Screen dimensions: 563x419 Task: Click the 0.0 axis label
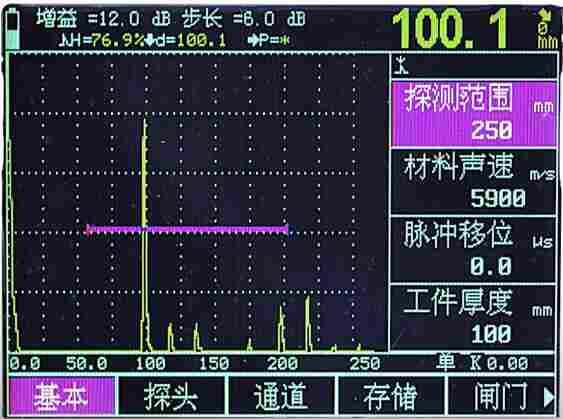click(24, 364)
